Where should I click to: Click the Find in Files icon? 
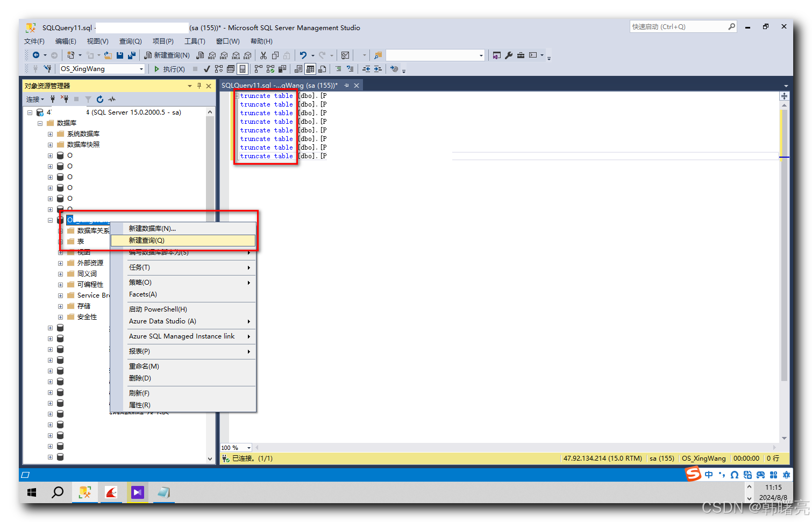[378, 55]
